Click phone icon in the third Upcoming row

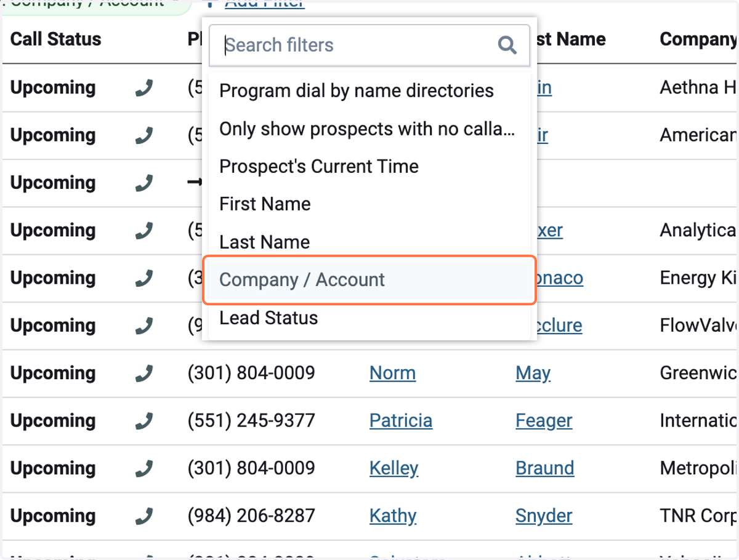tap(143, 183)
